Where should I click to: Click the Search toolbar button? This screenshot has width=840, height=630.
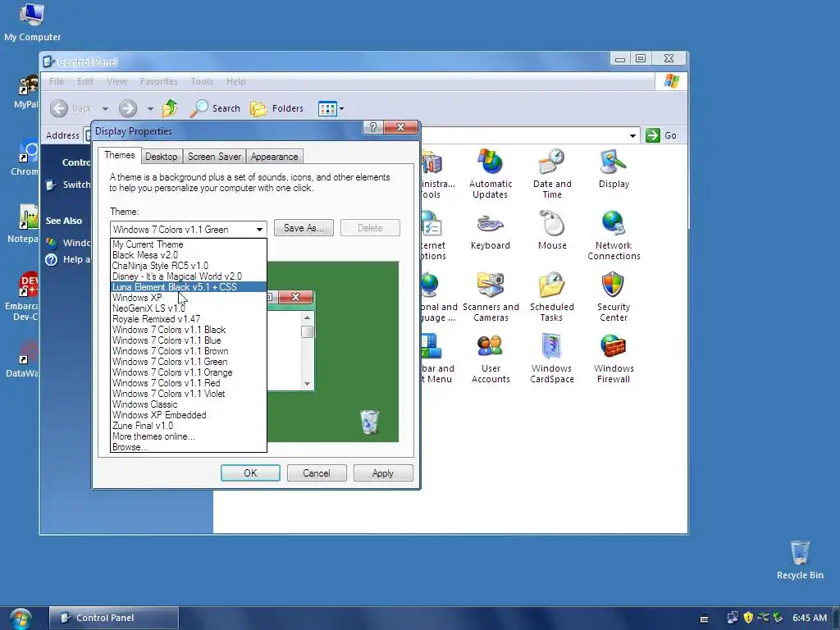216,108
